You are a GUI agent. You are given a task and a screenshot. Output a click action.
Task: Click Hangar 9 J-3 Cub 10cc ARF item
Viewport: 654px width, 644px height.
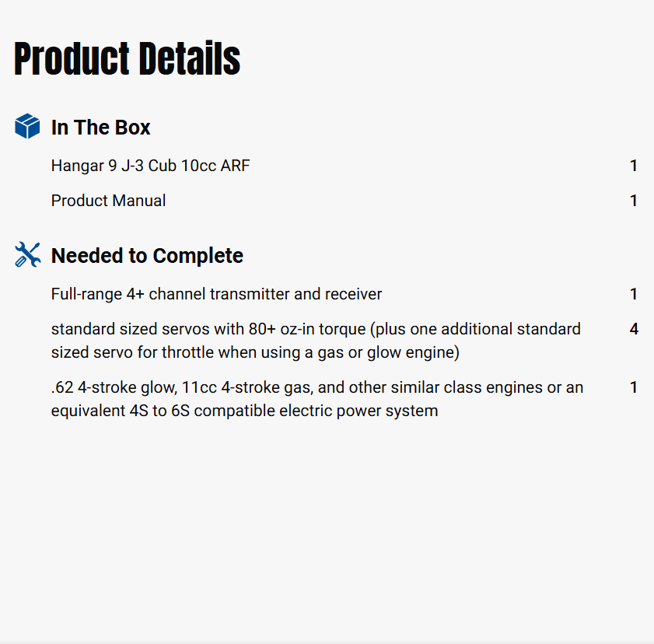coord(150,166)
